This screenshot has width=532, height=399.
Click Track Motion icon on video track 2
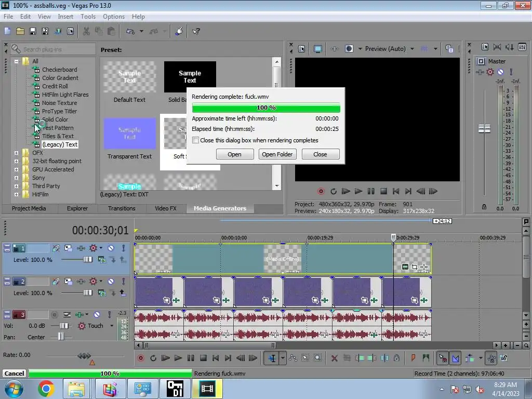[68, 281]
